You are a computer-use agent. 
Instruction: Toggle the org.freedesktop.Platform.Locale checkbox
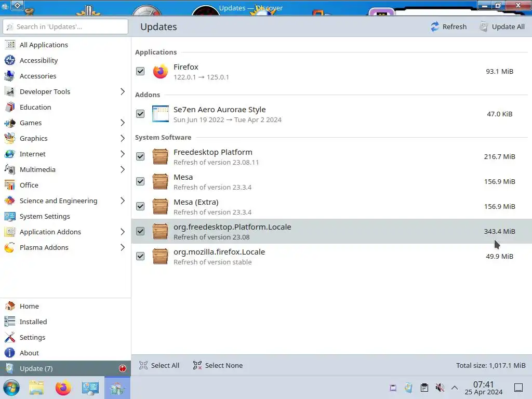pos(140,231)
